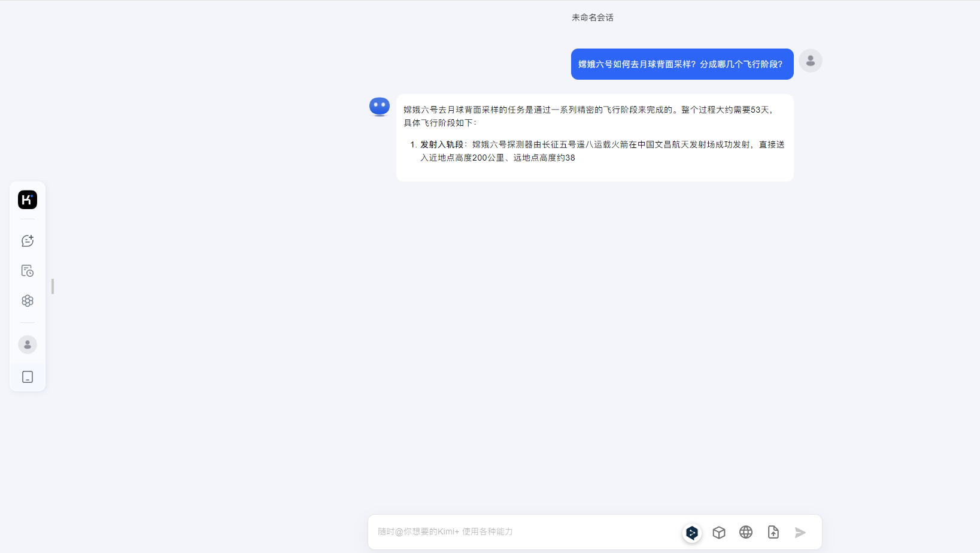Click the answer intro paragraph text
The width and height of the screenshot is (980, 553).
(x=590, y=116)
